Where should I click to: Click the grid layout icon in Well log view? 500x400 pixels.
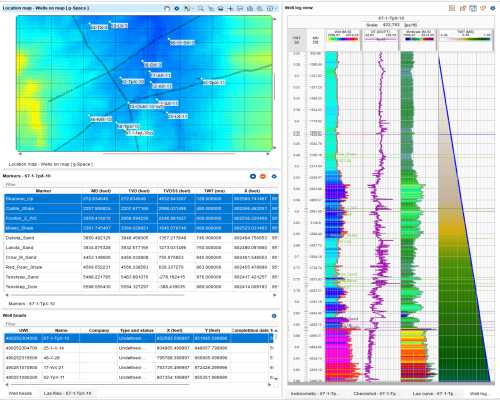pos(452,8)
